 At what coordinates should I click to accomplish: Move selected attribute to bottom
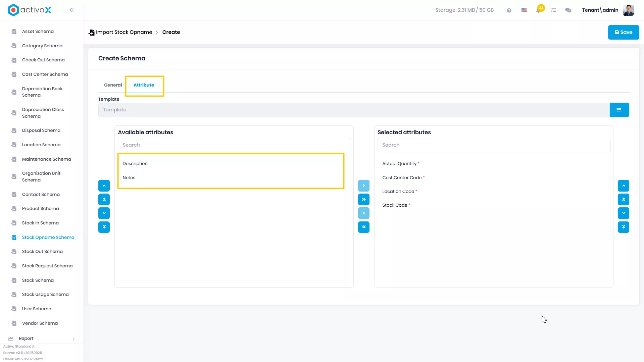[624, 227]
